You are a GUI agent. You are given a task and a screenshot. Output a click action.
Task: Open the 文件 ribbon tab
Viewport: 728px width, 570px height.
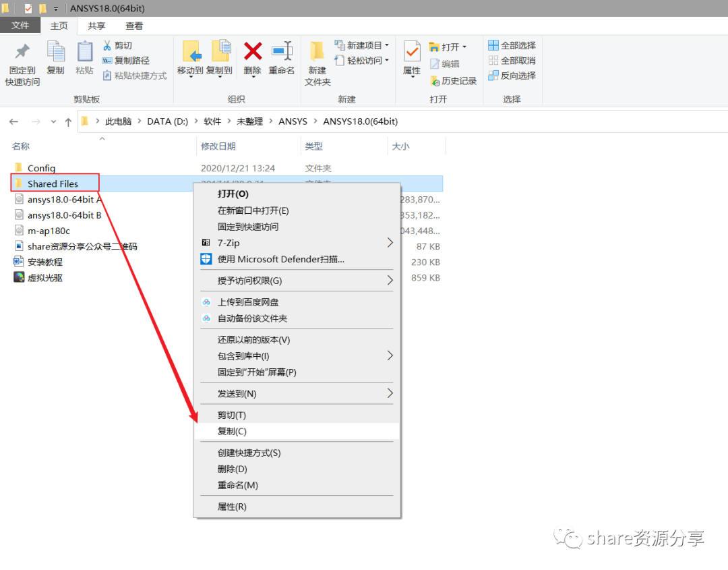[x=20, y=26]
